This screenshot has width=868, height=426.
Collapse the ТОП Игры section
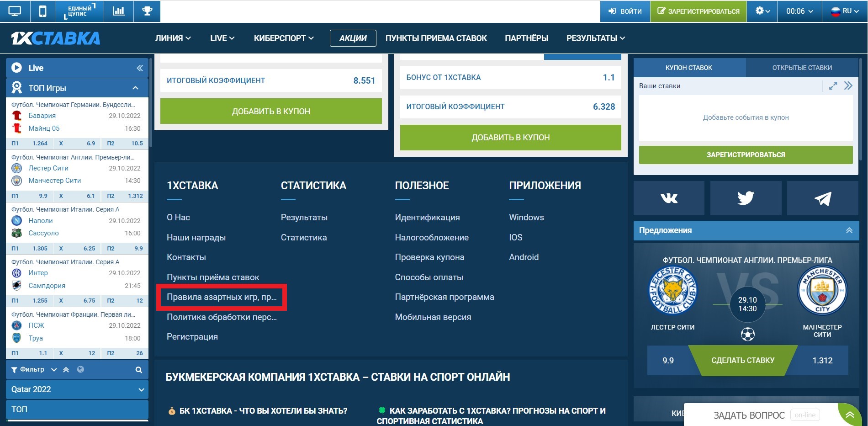click(x=136, y=88)
